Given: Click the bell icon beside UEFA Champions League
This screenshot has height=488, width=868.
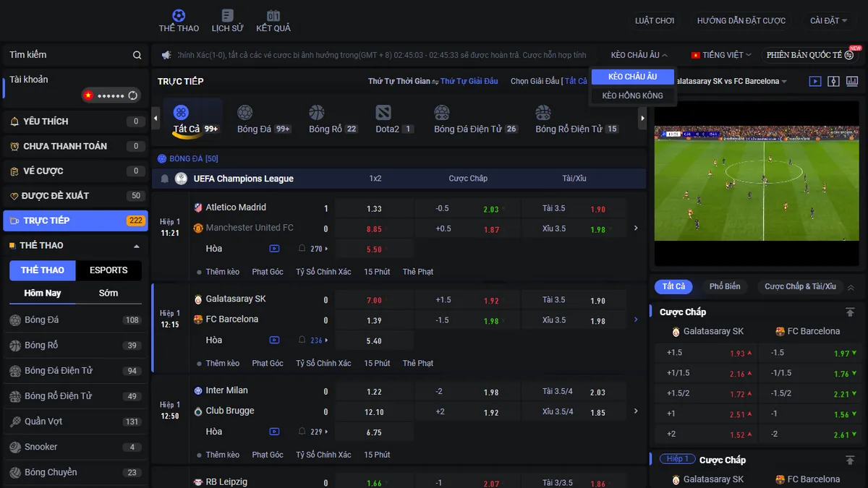Looking at the screenshot, I should (x=165, y=179).
